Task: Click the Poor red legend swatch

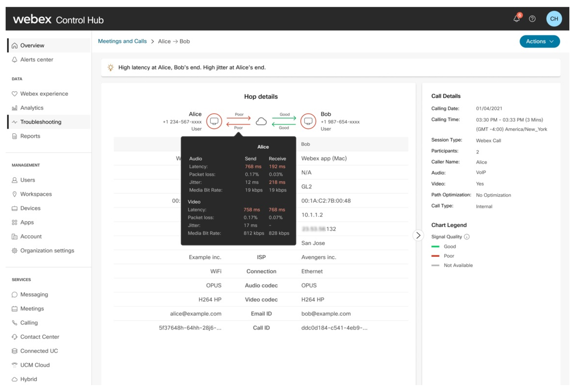Action: pyautogui.click(x=435, y=256)
